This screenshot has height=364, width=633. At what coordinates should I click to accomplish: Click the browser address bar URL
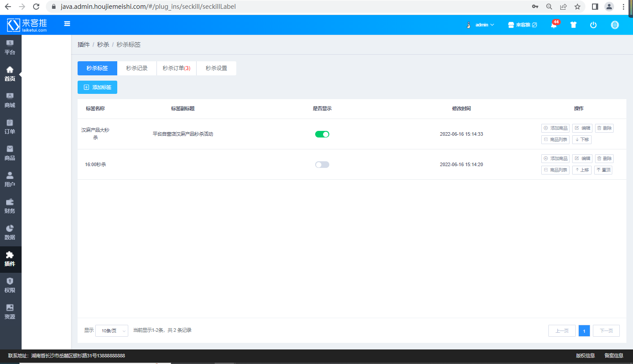point(148,7)
